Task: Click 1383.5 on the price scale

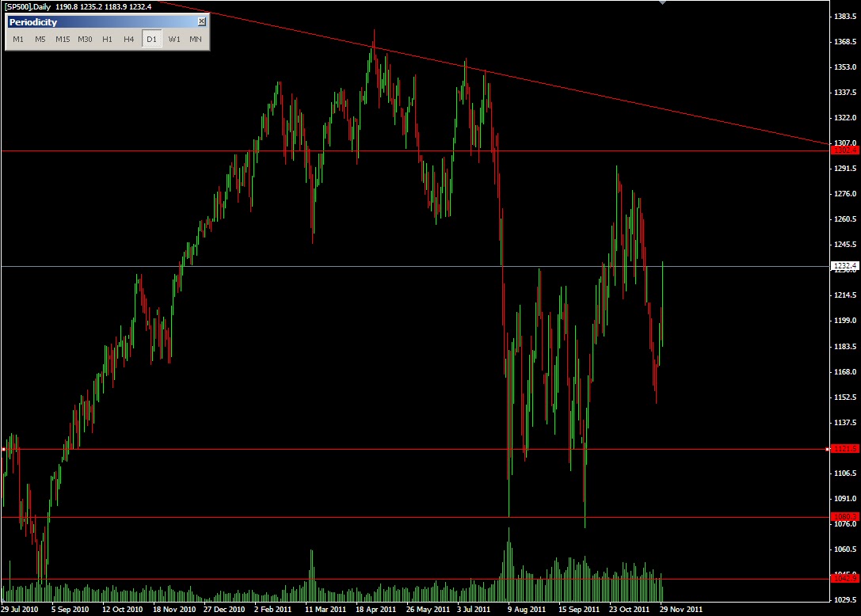Action: pyautogui.click(x=846, y=17)
